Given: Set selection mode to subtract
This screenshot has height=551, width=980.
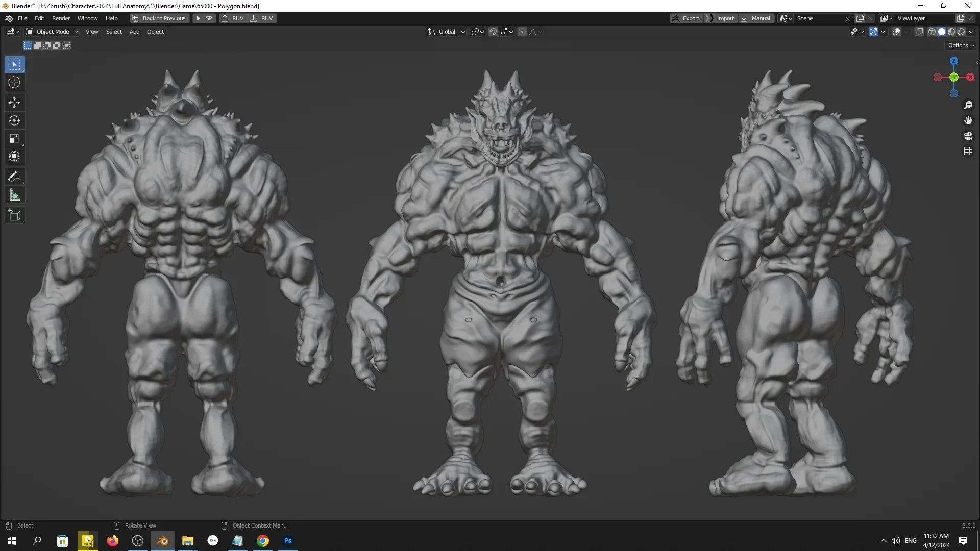Looking at the screenshot, I should tap(47, 45).
